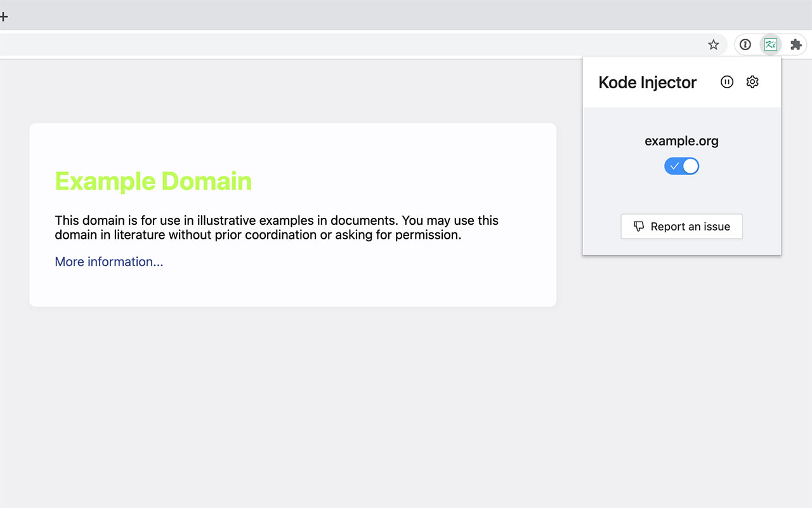The height and width of the screenshot is (508, 812).
Task: Click the Example Domain content card
Action: coord(292,215)
